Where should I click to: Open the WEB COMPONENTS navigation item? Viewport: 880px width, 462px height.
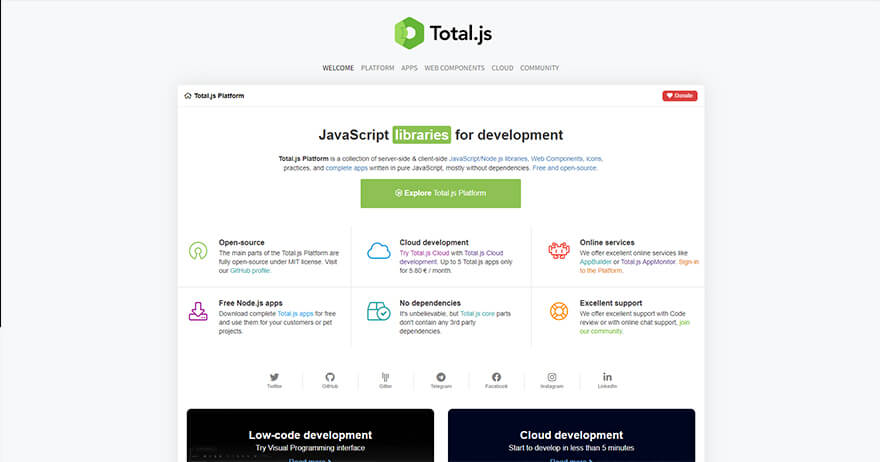tap(454, 68)
